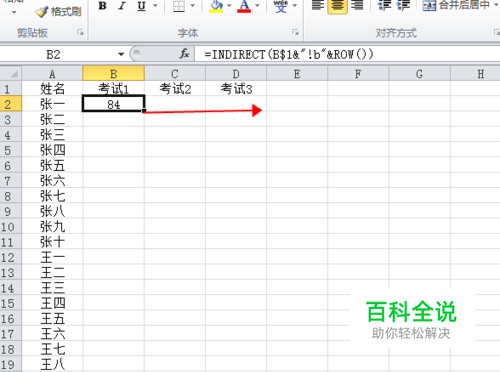Screen dimensions: 500x372
Task: Open clipboard (剪贴板) dialog launcher
Action: click(80, 32)
